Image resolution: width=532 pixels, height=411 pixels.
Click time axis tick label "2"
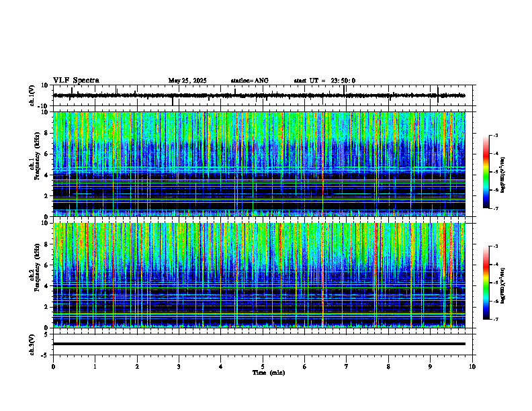[137, 367]
